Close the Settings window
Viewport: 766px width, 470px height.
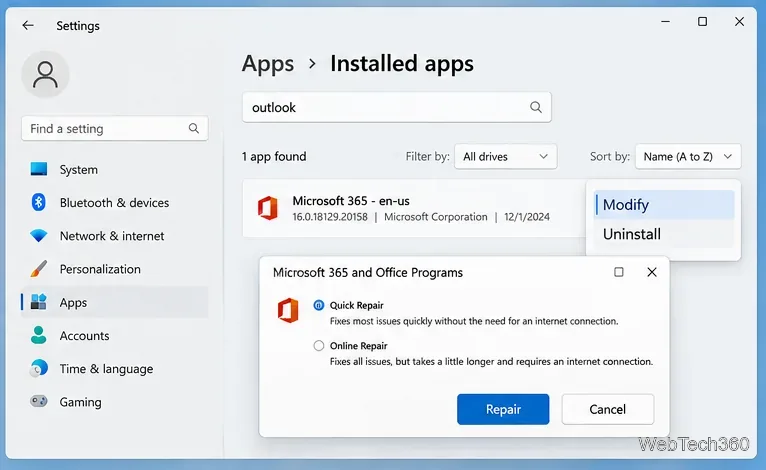[740, 21]
